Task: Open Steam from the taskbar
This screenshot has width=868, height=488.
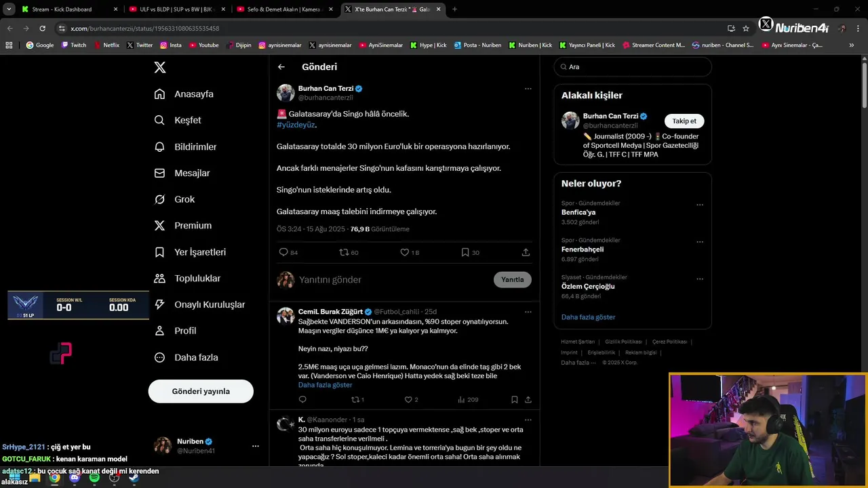Action: (134, 477)
